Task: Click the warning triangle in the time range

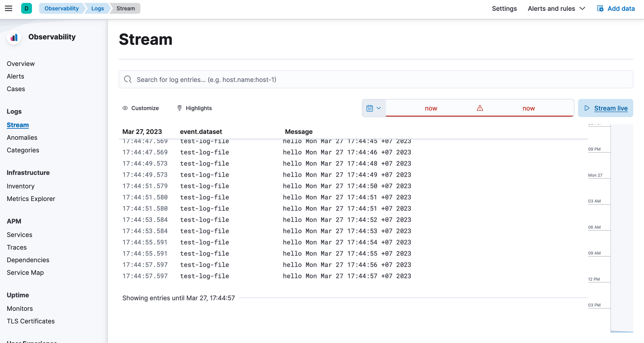Action: [x=479, y=108]
